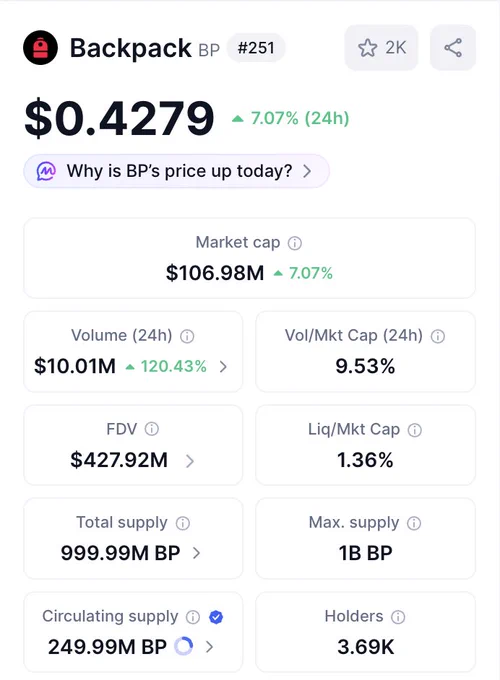
Task: Open "Why is BP's price up today?"
Action: coord(176,171)
